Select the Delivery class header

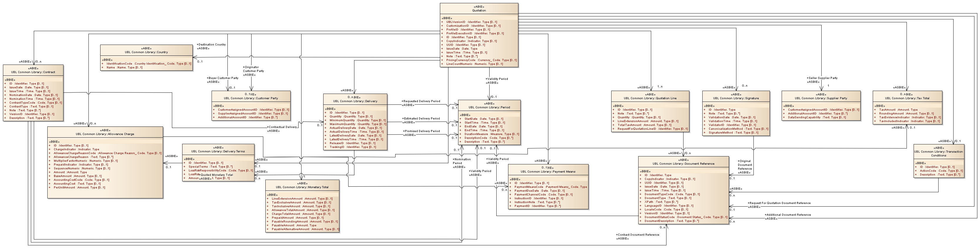point(355,101)
